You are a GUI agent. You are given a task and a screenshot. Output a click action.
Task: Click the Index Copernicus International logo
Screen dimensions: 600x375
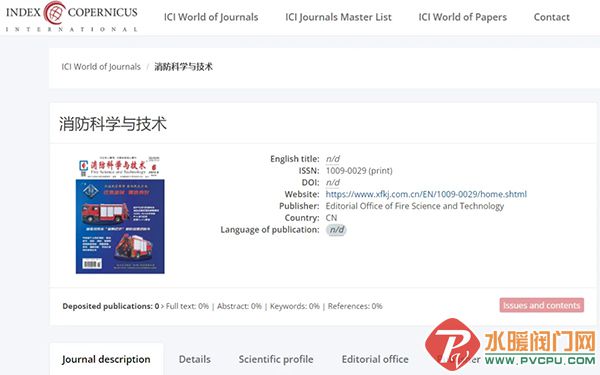pyautogui.click(x=72, y=16)
